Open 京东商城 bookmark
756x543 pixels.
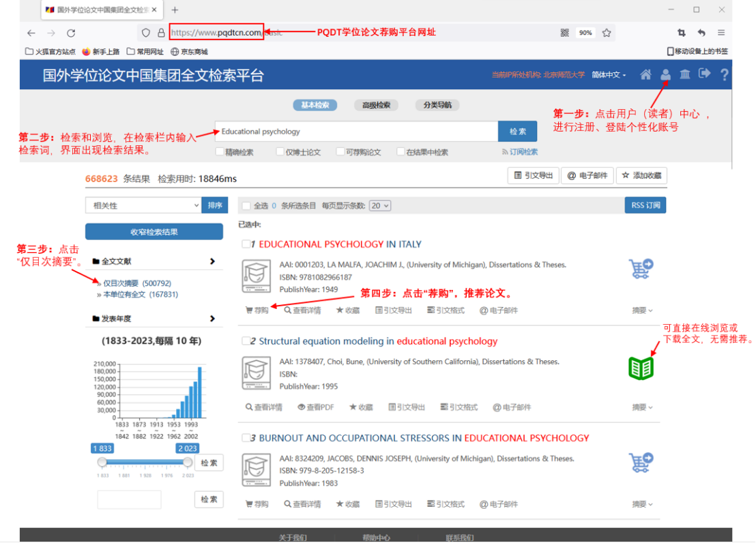pyautogui.click(x=190, y=52)
